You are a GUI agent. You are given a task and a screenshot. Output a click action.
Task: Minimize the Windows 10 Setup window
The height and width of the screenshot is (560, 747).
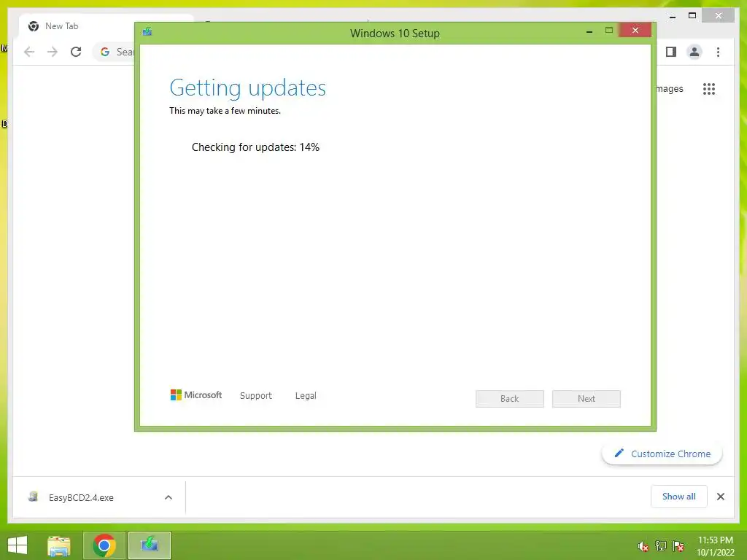589,31
